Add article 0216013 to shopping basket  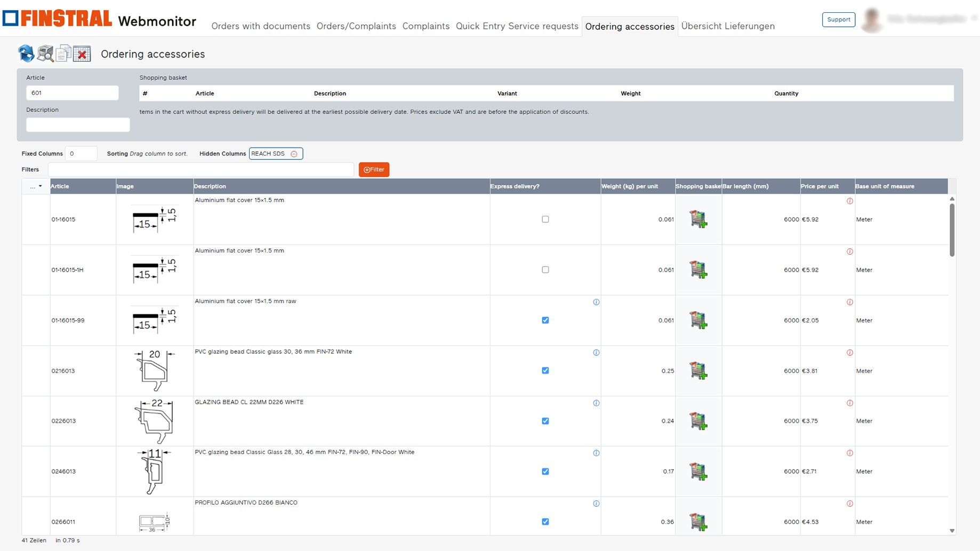tap(698, 370)
